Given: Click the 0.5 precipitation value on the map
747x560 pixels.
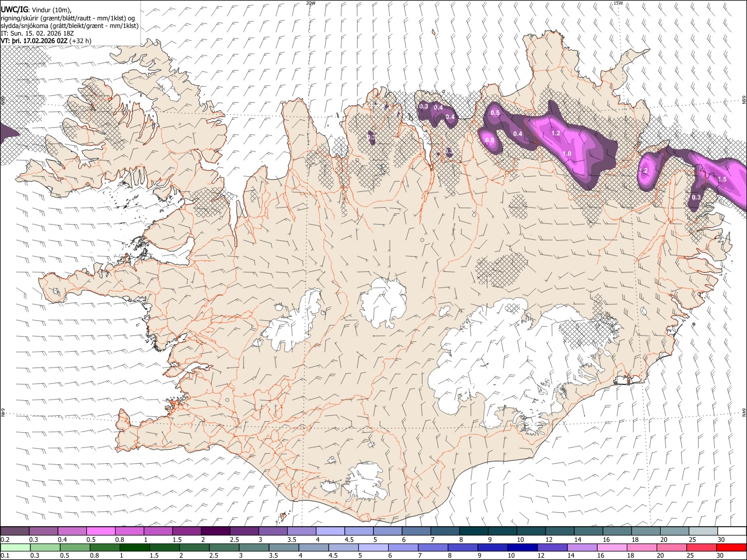Looking at the screenshot, I should [495, 113].
